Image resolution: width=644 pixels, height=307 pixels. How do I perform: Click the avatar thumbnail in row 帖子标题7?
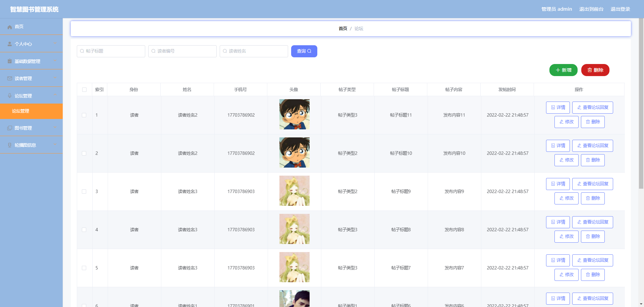pos(294,267)
